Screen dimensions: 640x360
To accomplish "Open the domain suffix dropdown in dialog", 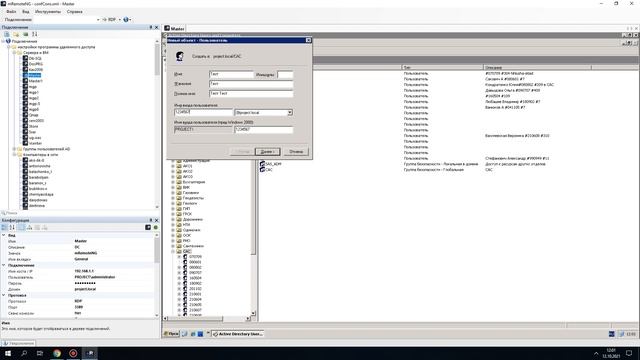I will coord(290,112).
